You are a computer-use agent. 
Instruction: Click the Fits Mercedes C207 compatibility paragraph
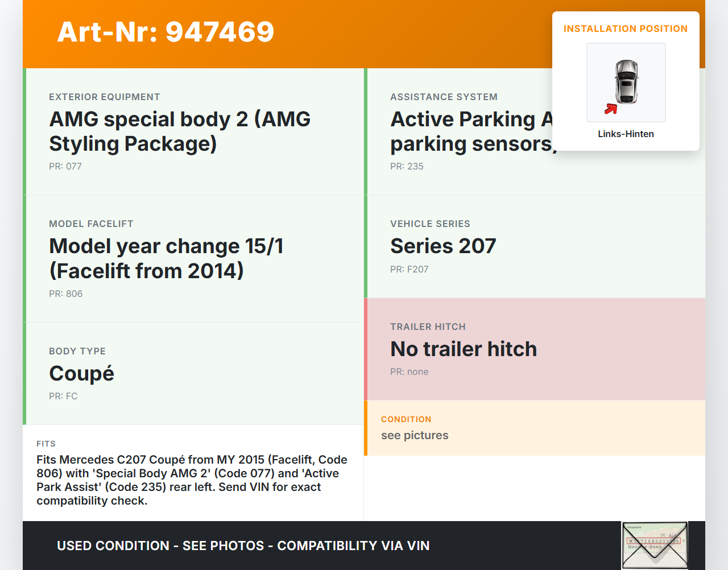click(x=192, y=480)
